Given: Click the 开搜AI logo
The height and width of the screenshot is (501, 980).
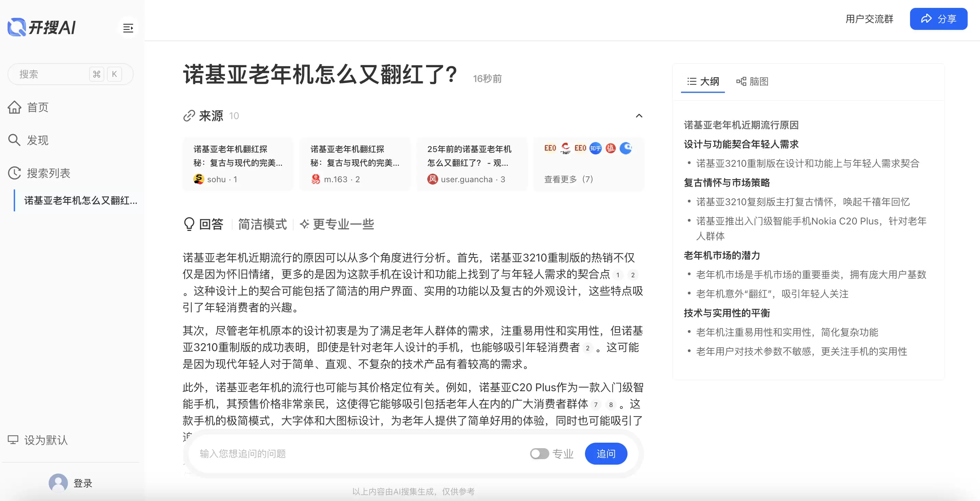Looking at the screenshot, I should (42, 27).
